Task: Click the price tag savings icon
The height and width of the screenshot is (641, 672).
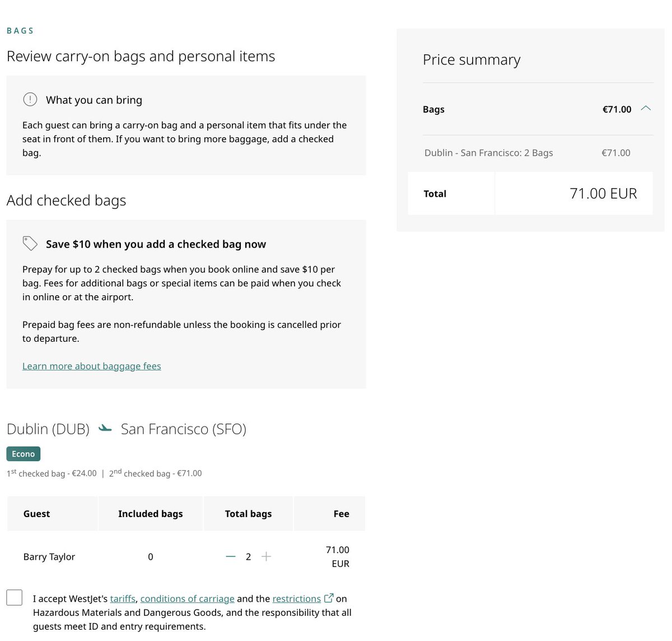Action: (30, 244)
